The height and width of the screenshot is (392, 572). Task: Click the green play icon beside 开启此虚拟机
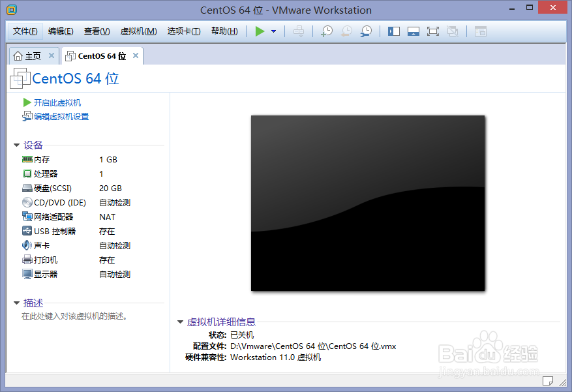[x=27, y=103]
